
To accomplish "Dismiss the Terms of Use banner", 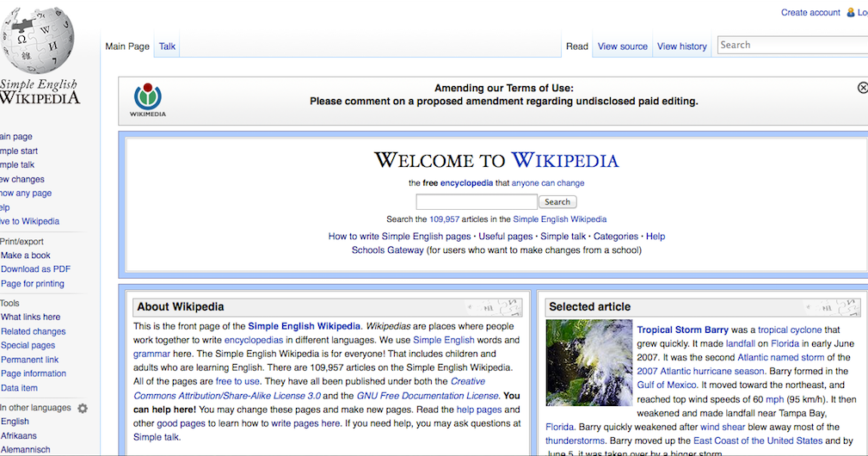I will 863,88.
